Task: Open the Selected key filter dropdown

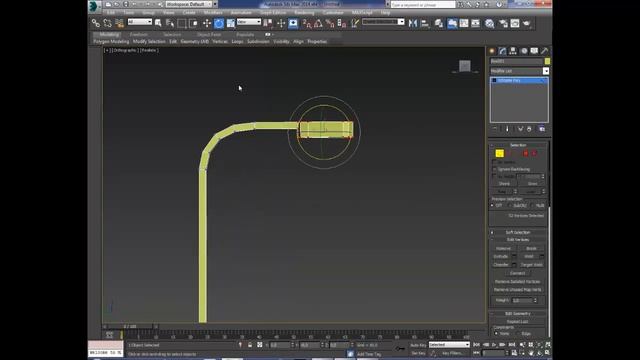Action: (449, 345)
